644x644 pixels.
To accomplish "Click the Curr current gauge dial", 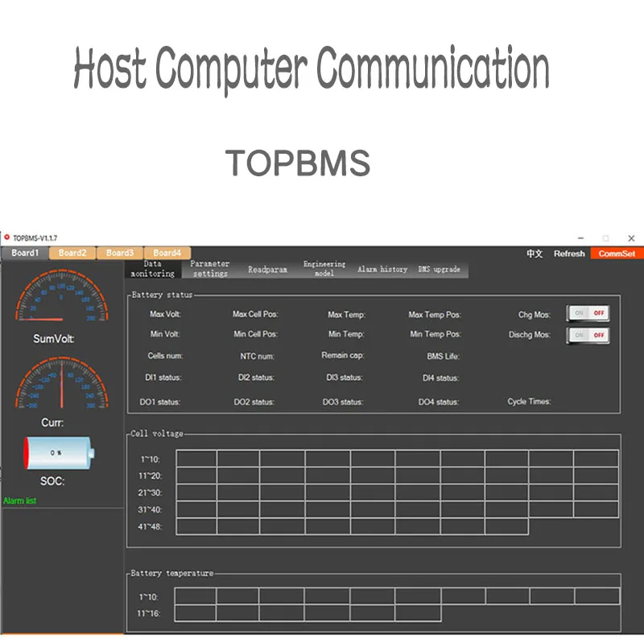I will point(62,382).
